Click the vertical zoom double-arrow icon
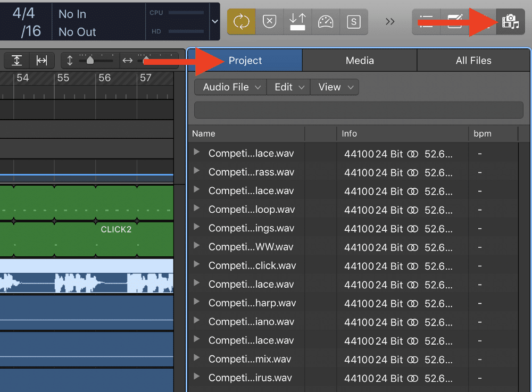532x392 pixels. click(x=70, y=60)
